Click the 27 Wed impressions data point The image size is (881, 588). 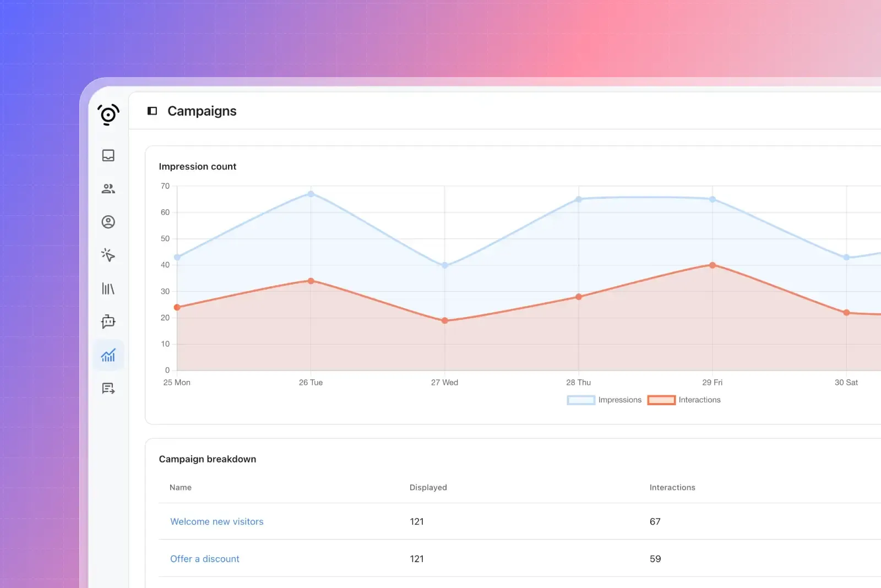pyautogui.click(x=445, y=265)
